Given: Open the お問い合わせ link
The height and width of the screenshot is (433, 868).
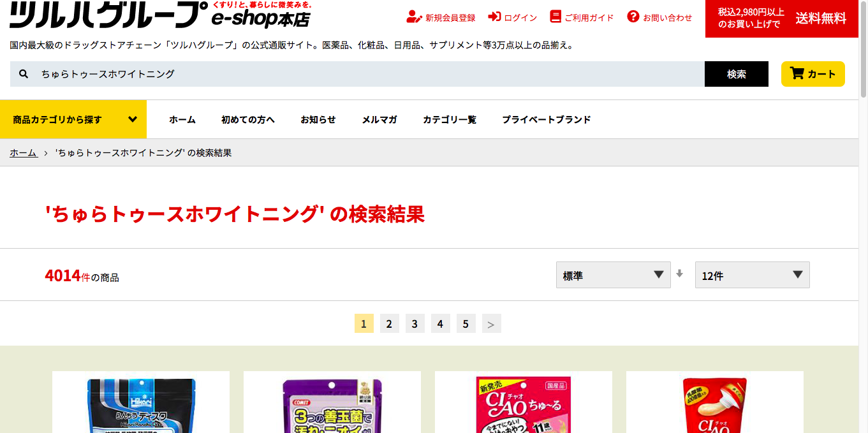Looking at the screenshot, I should tap(667, 18).
